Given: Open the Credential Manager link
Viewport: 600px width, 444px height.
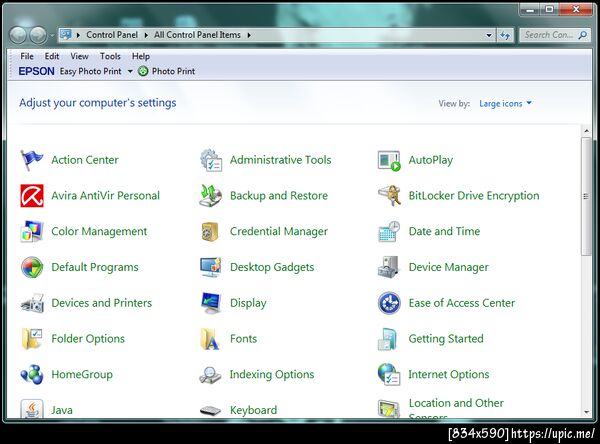Looking at the screenshot, I should [x=279, y=232].
